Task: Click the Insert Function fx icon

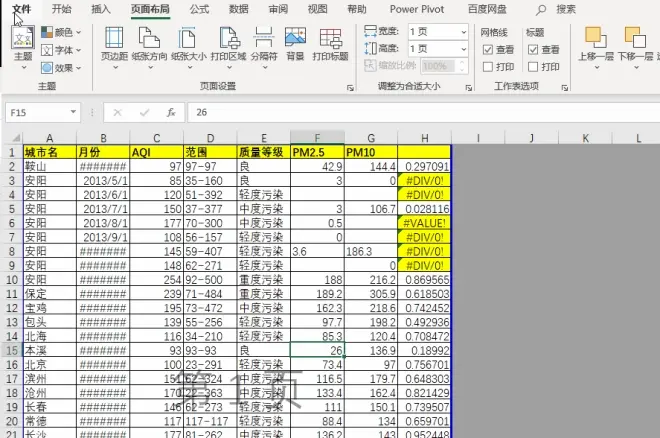Action: (171, 113)
